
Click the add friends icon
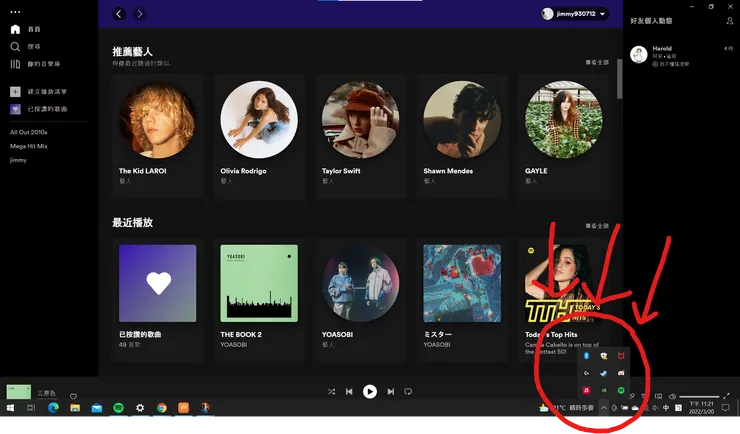(x=730, y=21)
